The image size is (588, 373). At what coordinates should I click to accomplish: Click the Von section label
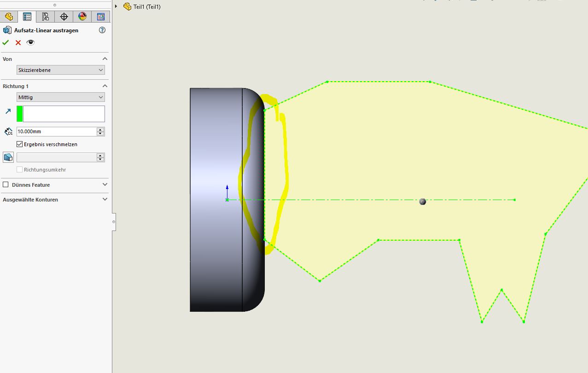click(x=7, y=59)
